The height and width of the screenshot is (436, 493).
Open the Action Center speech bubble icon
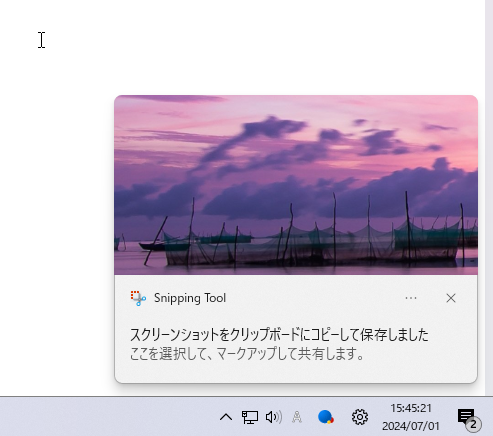click(466, 416)
